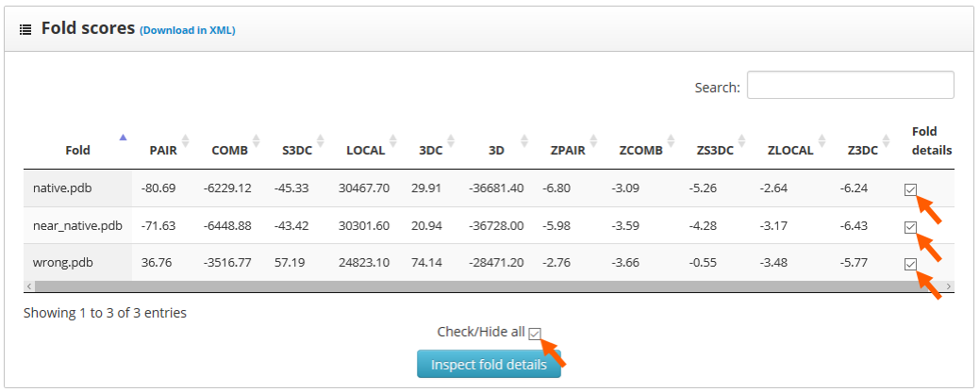Click LOCAL value 24823.10
980x392 pixels.
(364, 262)
